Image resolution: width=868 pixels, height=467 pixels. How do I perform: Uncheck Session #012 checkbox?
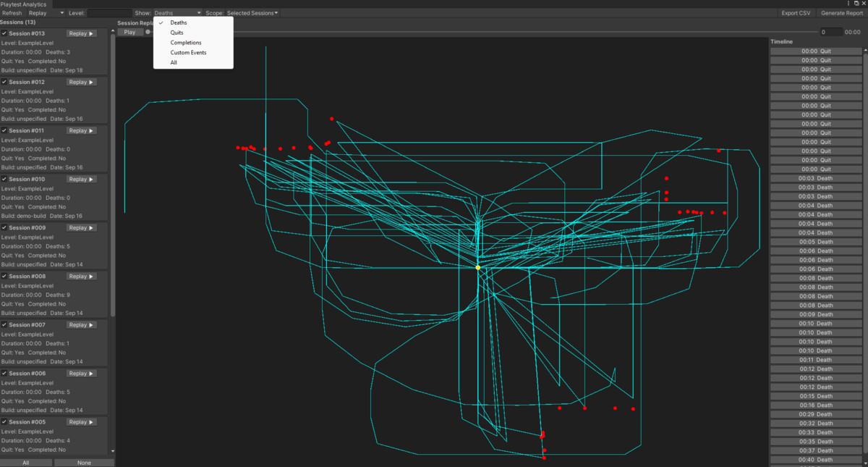coord(4,82)
